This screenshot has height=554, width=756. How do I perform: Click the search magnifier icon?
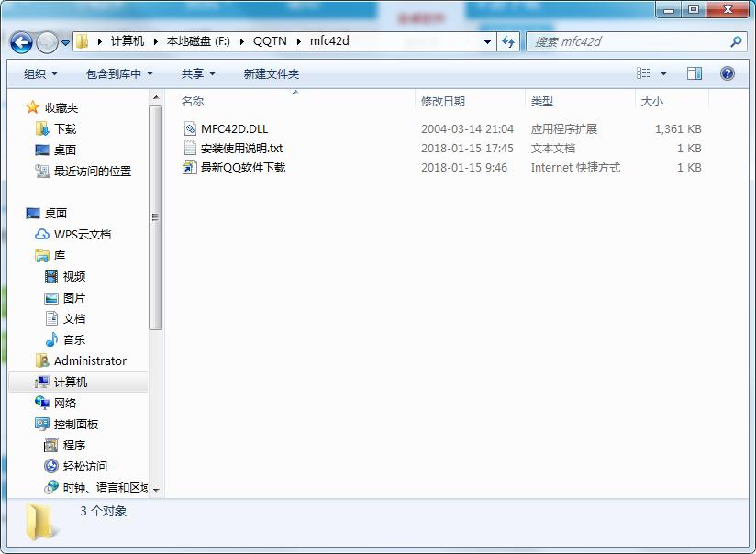tap(736, 41)
